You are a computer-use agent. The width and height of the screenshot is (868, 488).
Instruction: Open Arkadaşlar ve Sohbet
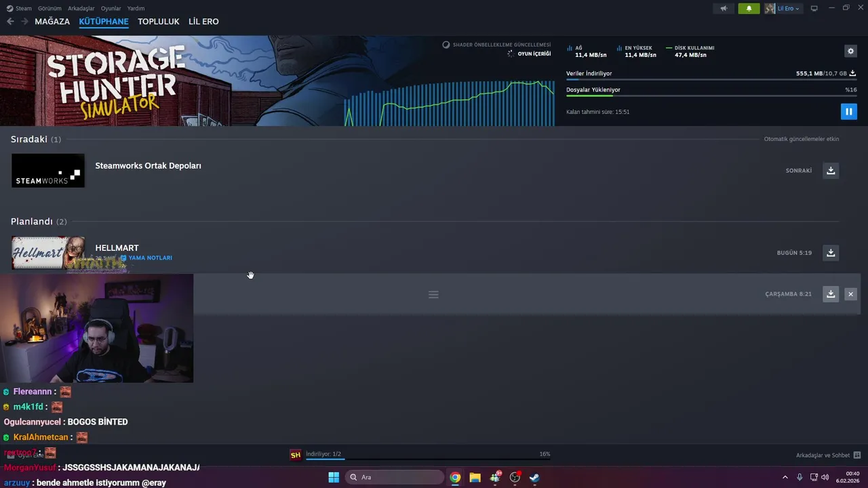point(828,455)
